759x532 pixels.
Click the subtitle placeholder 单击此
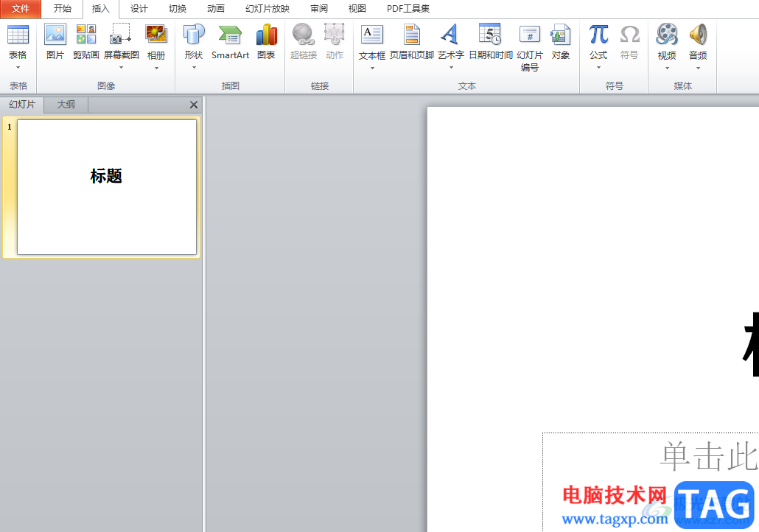[x=709, y=457]
